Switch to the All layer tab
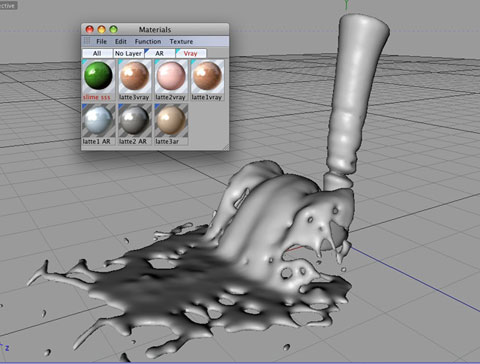This screenshot has width=480, height=364. pos(97,53)
